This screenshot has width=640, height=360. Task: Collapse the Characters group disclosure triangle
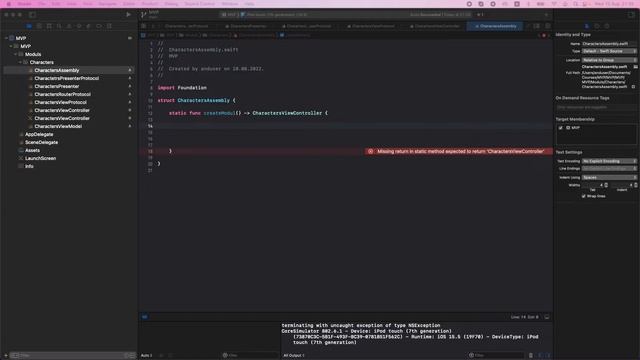(20, 62)
